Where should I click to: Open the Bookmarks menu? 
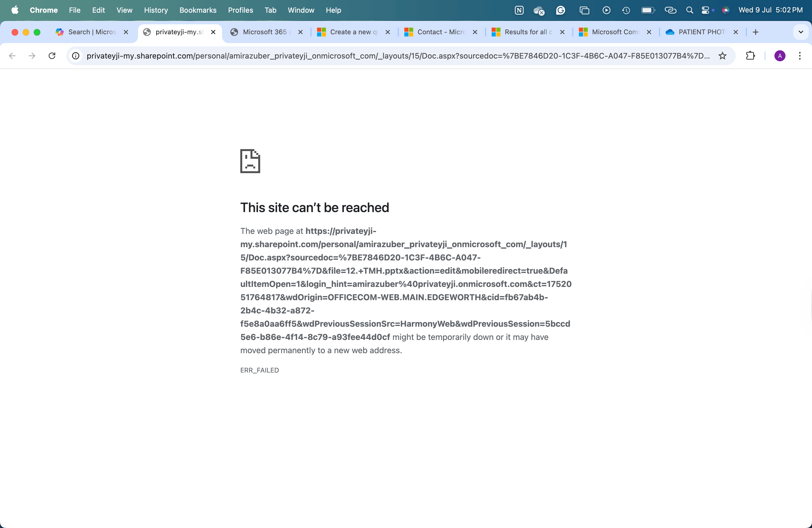(x=198, y=10)
